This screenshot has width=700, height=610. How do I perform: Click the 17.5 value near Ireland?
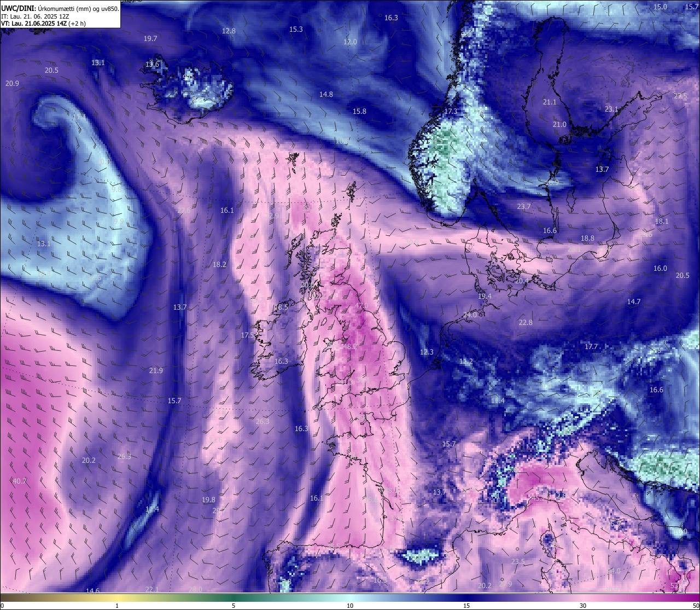coord(247,335)
